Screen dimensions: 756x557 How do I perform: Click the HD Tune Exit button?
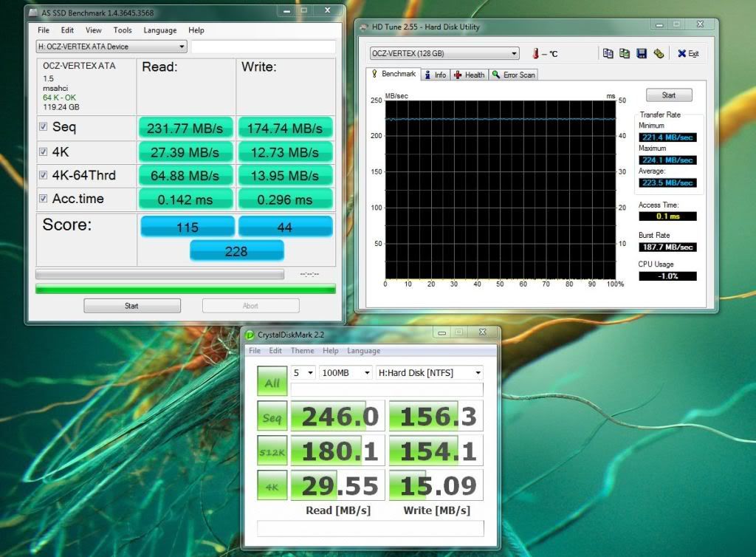688,53
